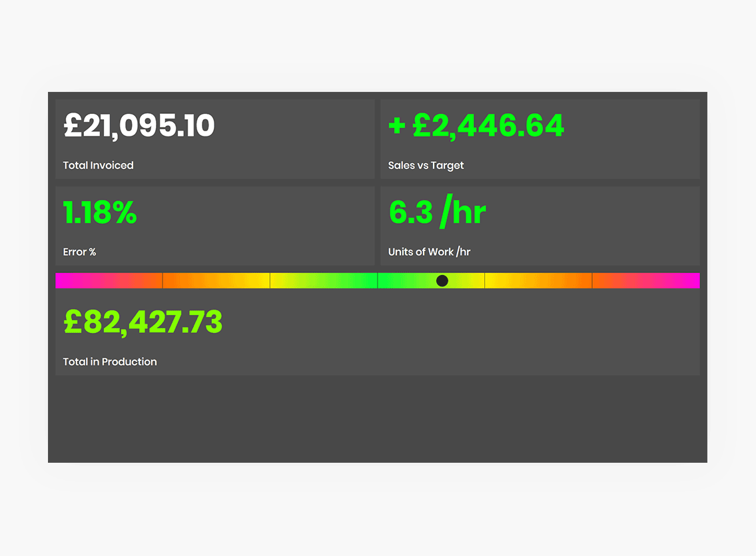Select the Units of Work /hr label
Image resolution: width=756 pixels, height=556 pixels.
click(x=429, y=252)
